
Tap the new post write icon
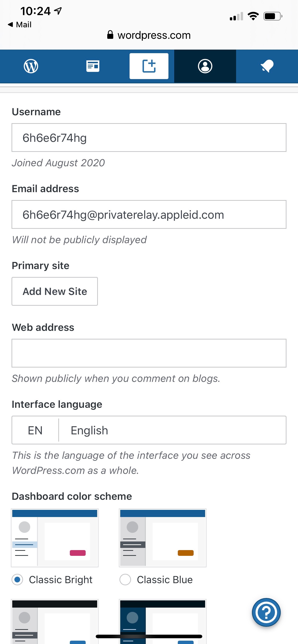(x=149, y=66)
